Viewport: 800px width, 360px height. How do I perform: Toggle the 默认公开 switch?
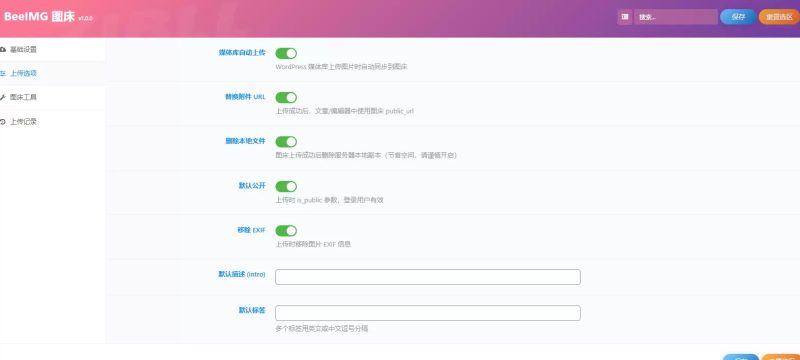point(286,187)
